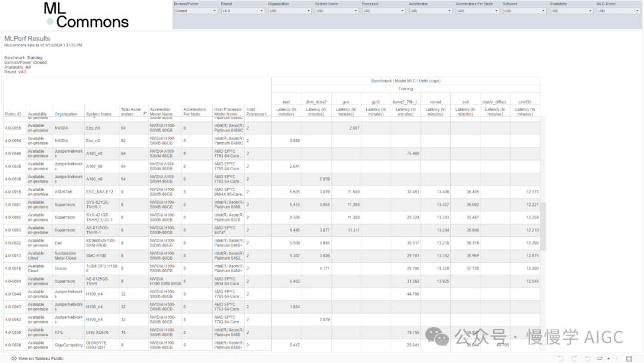Expand the Accelerators Per Node dropdown
Viewport: 644px width, 363px height.
477,11
